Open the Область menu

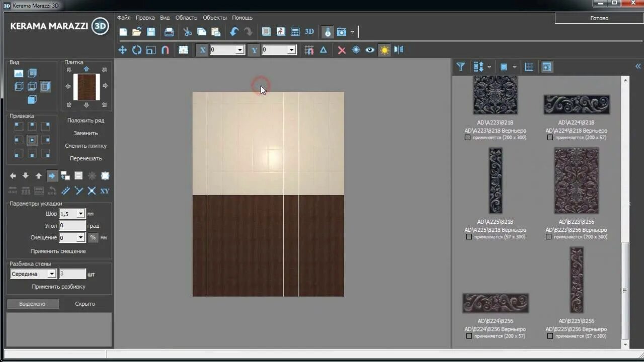186,18
